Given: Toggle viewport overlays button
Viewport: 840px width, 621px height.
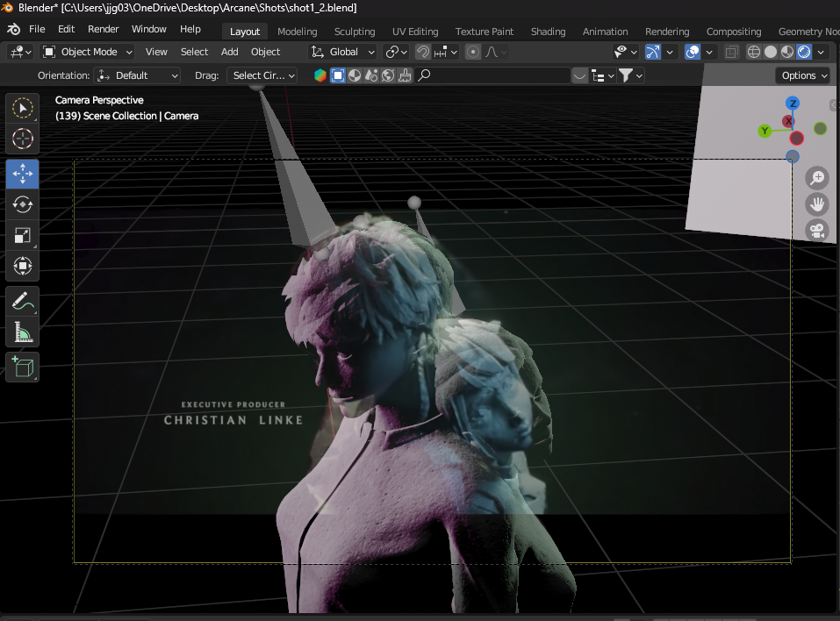Looking at the screenshot, I should pos(693,52).
